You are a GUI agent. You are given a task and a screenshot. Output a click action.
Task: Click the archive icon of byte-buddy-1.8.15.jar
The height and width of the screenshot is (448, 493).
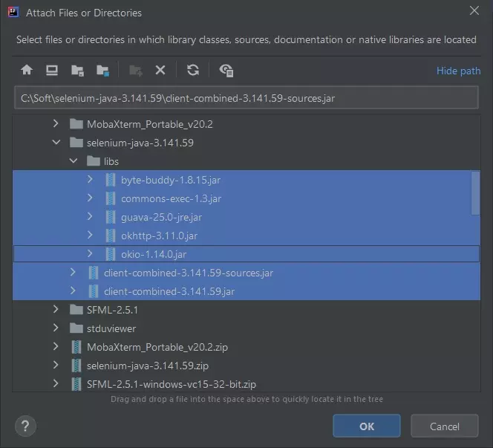[111, 180]
